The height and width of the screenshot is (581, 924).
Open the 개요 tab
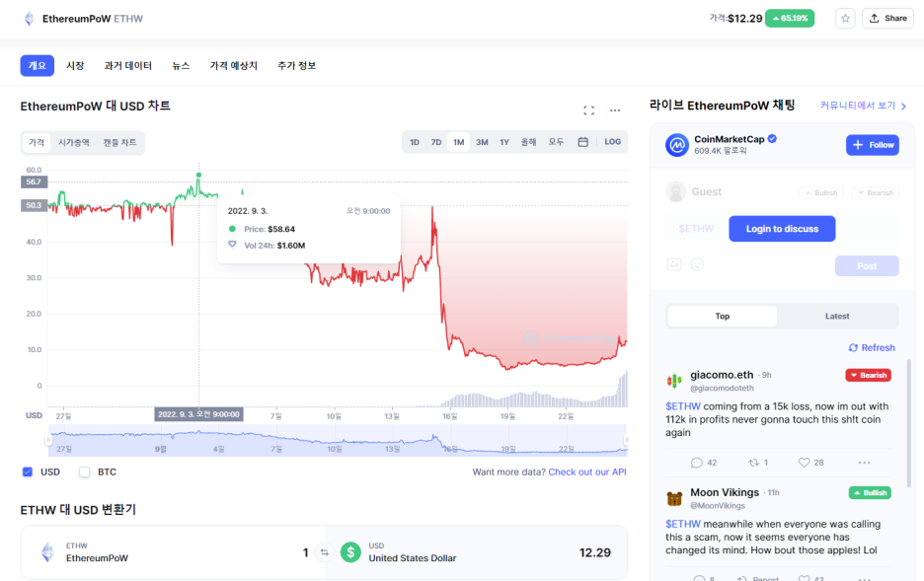tap(38, 65)
